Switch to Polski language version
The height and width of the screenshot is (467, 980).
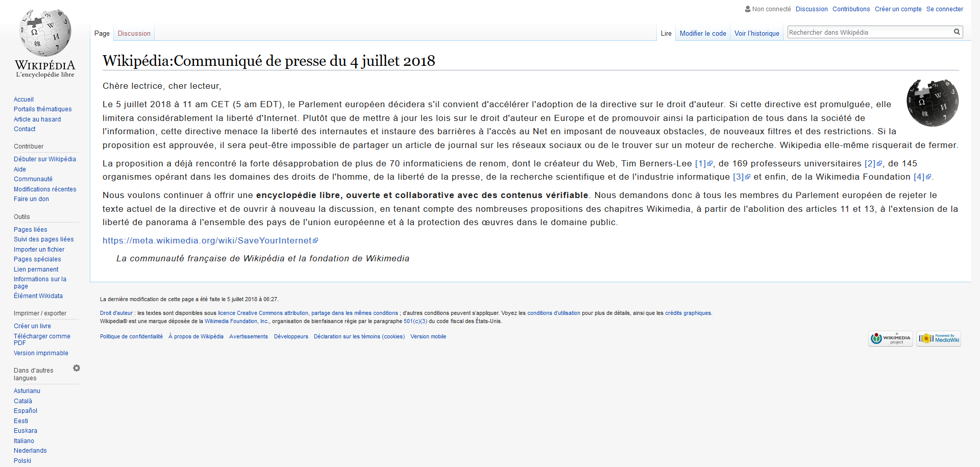22,461
